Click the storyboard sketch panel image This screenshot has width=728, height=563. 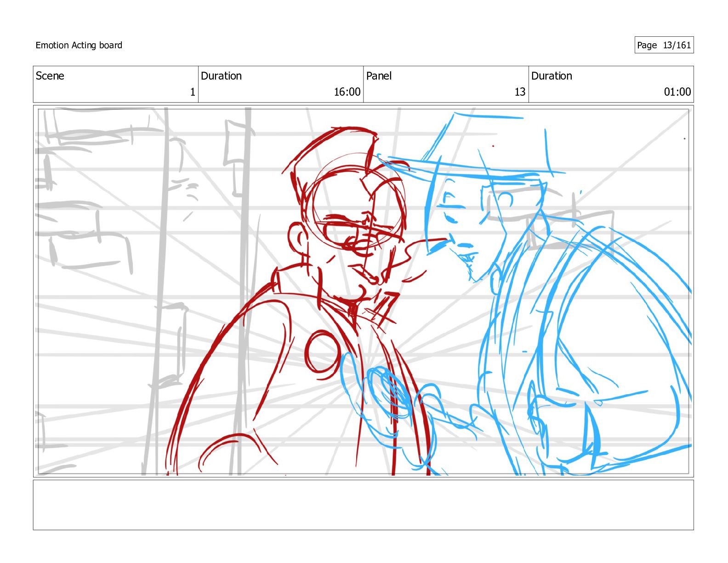(x=363, y=291)
